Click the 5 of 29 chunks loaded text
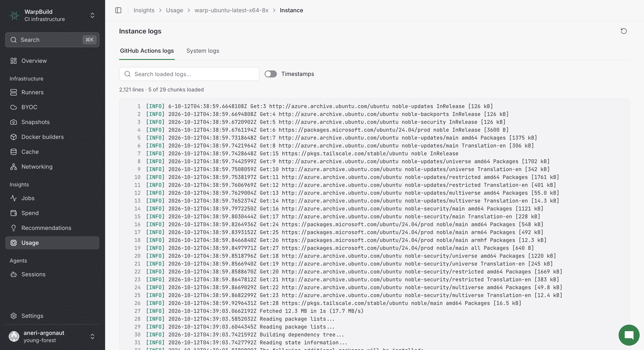 [x=176, y=89]
